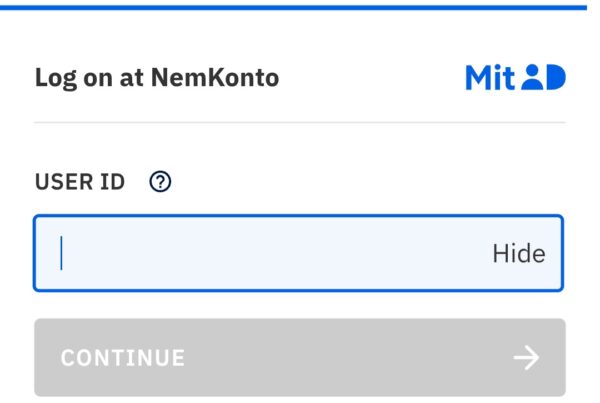This screenshot has width=600, height=403.
Task: Place cursor at blinking caret in field
Action: click(61, 253)
